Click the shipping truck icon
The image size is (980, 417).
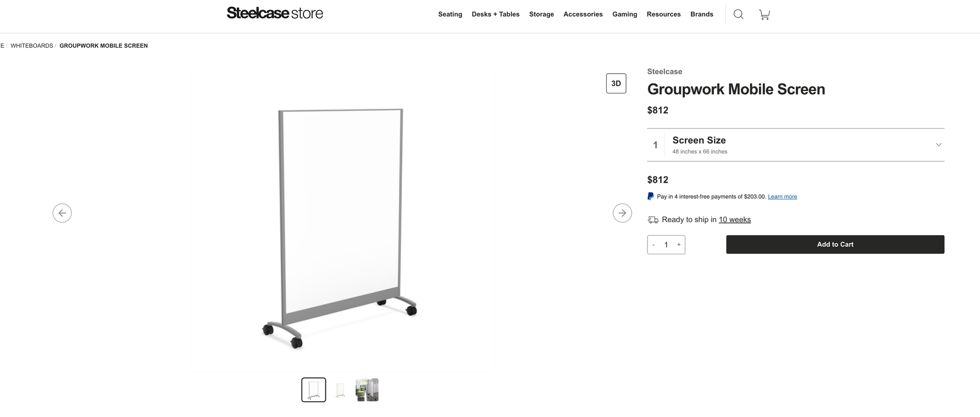click(x=653, y=220)
